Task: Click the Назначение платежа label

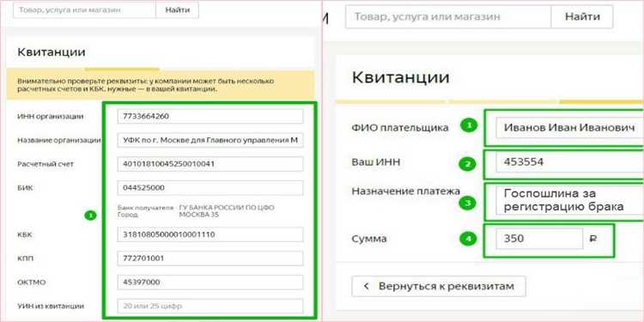Action: (406, 191)
